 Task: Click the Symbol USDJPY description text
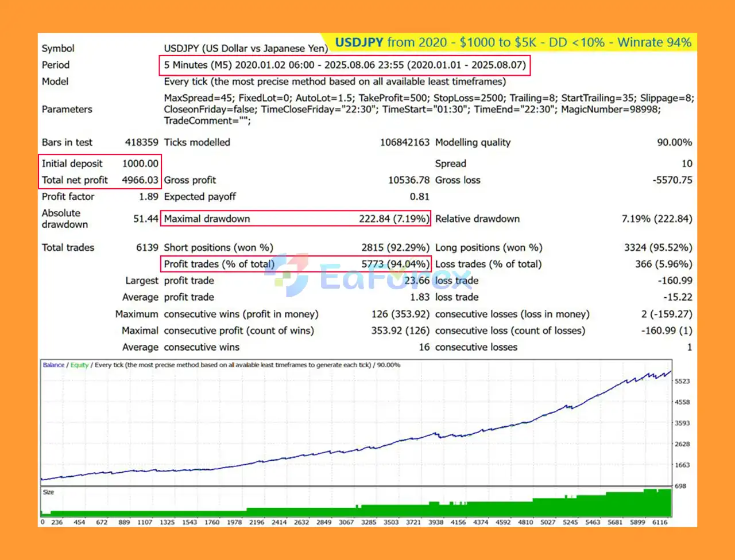click(x=246, y=49)
